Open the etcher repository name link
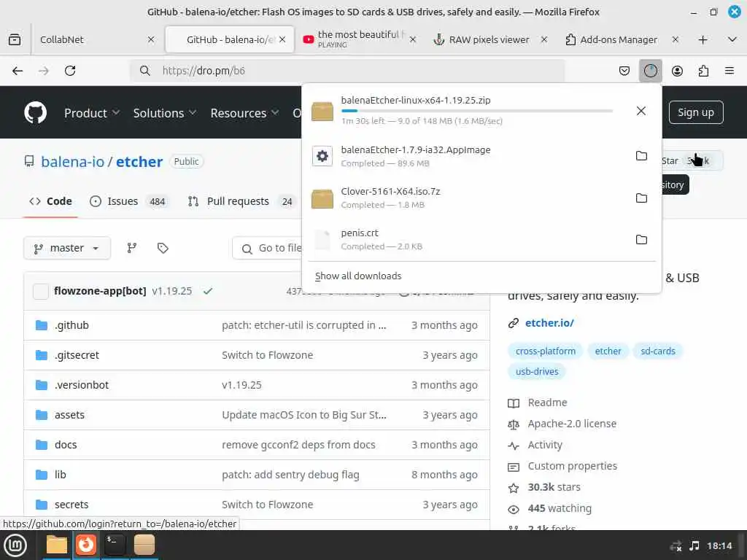This screenshot has height=560, width=747. click(x=139, y=162)
